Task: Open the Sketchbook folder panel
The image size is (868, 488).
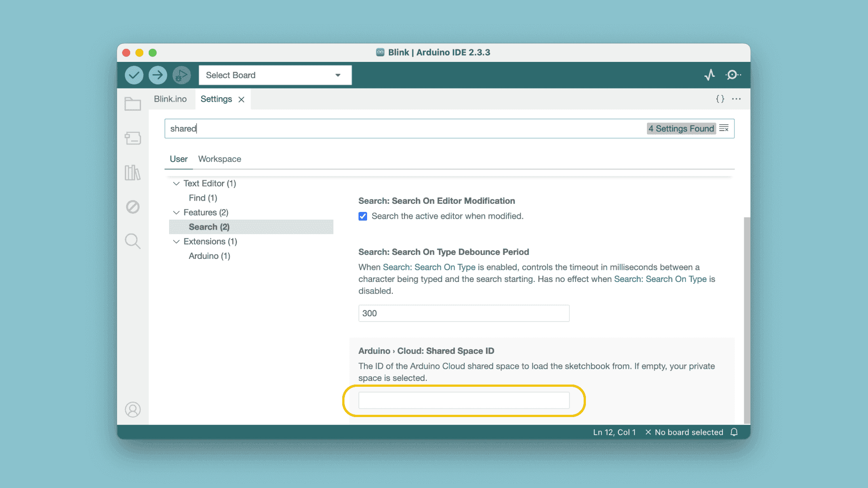Action: click(132, 104)
